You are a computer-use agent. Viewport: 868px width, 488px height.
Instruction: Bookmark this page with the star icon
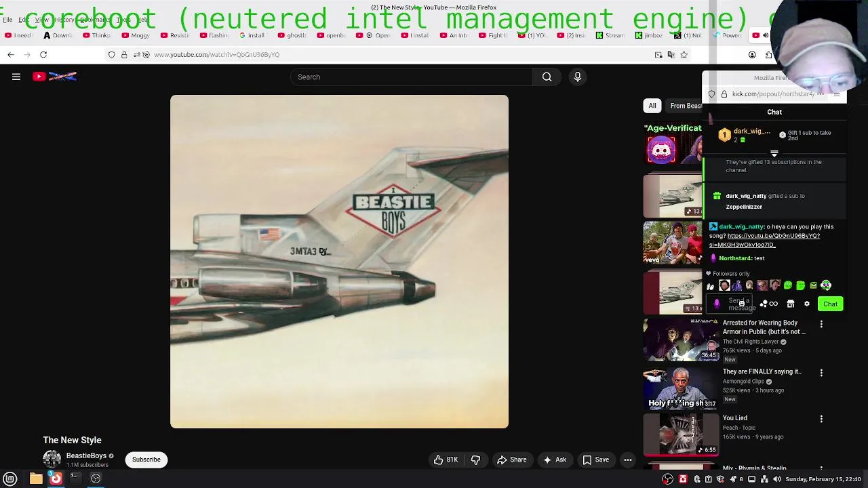[684, 54]
